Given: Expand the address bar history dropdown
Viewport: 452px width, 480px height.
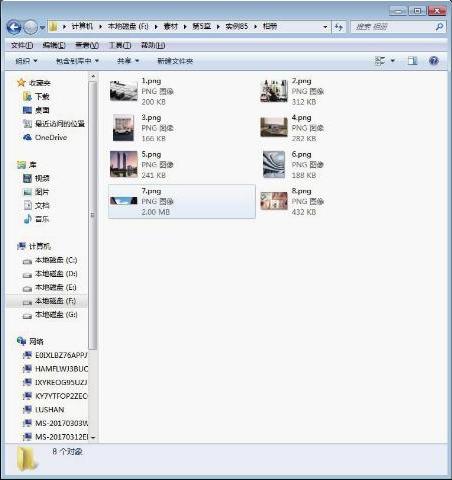Looking at the screenshot, I should tap(325, 27).
